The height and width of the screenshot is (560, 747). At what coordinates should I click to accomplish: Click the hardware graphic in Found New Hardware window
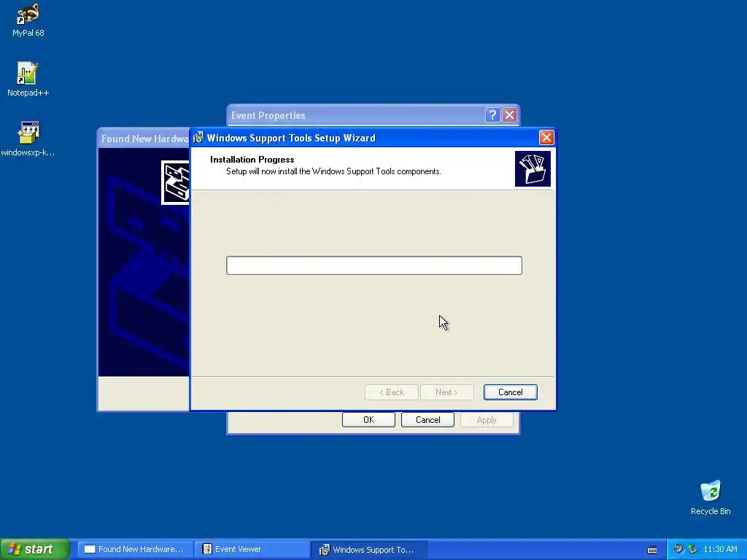pos(175,182)
